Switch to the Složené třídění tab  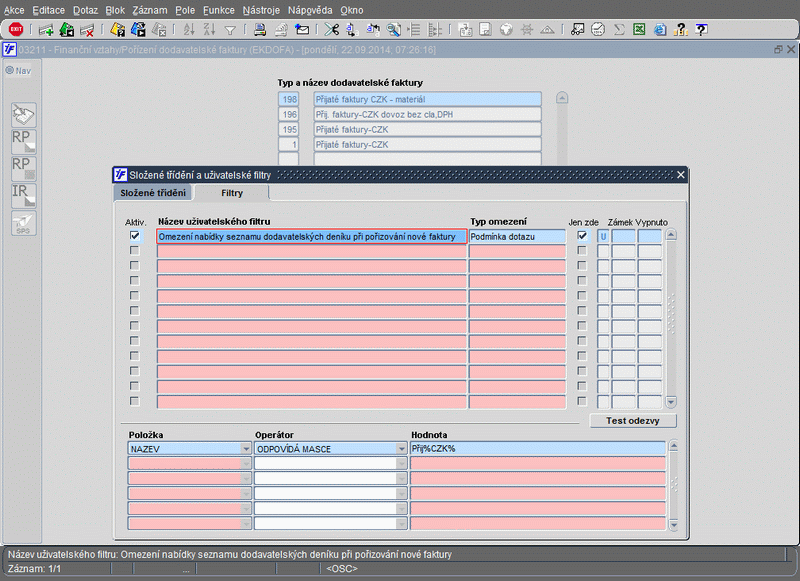coord(153,193)
